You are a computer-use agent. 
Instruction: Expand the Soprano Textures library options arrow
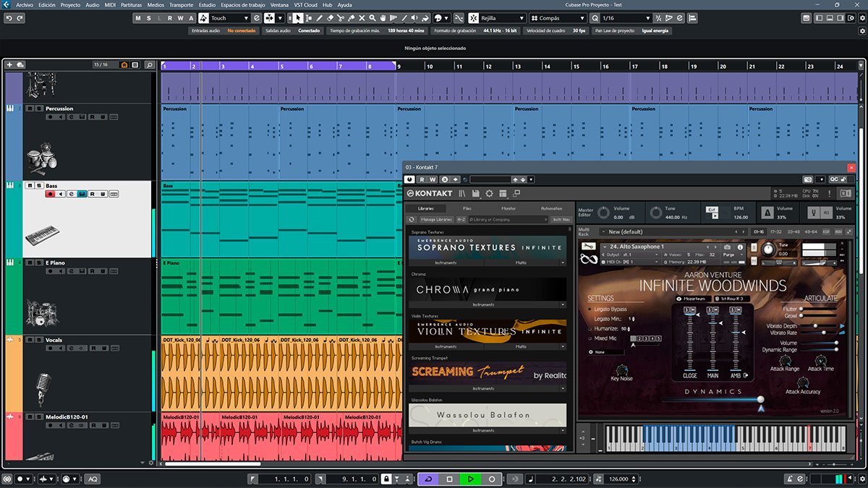point(564,263)
